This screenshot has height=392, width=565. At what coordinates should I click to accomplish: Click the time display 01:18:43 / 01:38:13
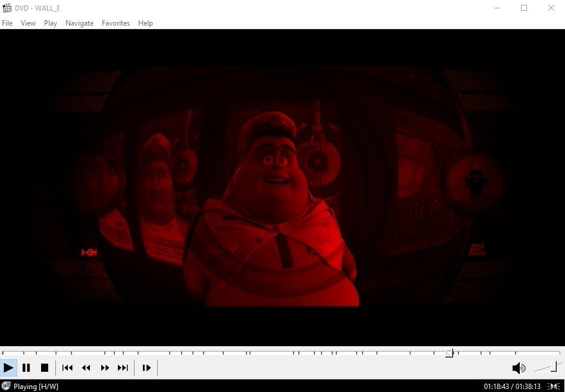pos(512,387)
